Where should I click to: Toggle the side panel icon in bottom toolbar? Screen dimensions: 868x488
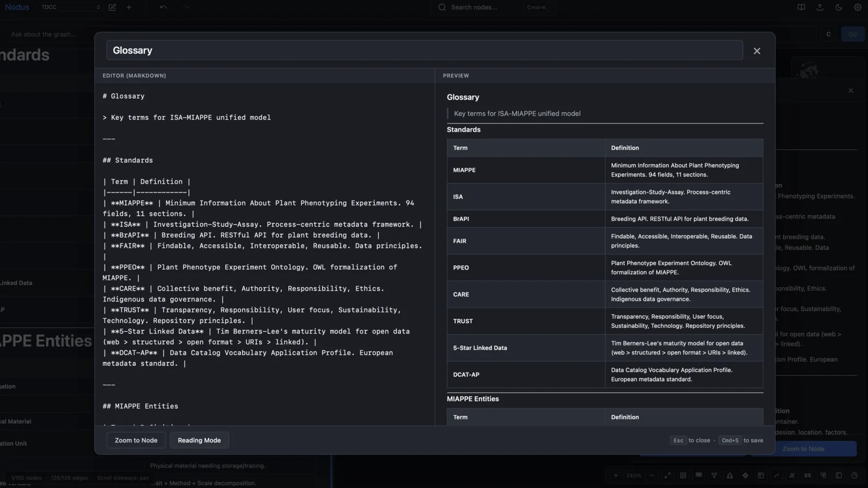(x=839, y=476)
